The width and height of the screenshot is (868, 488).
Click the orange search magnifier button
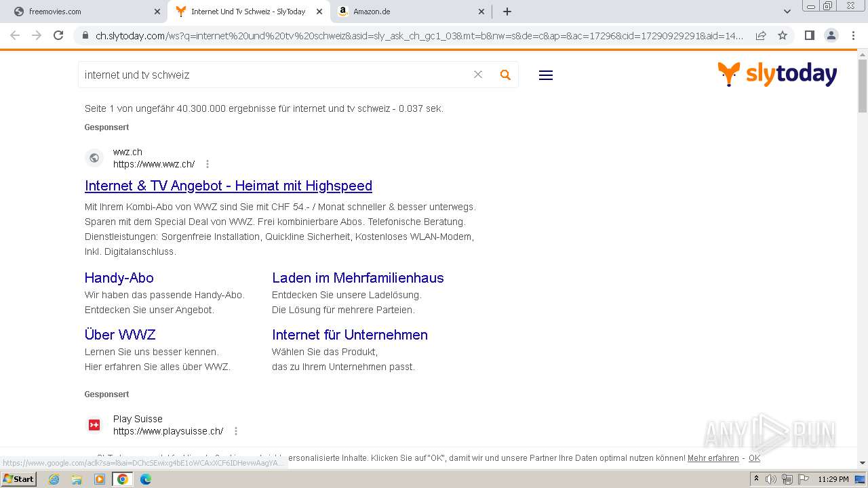[505, 75]
